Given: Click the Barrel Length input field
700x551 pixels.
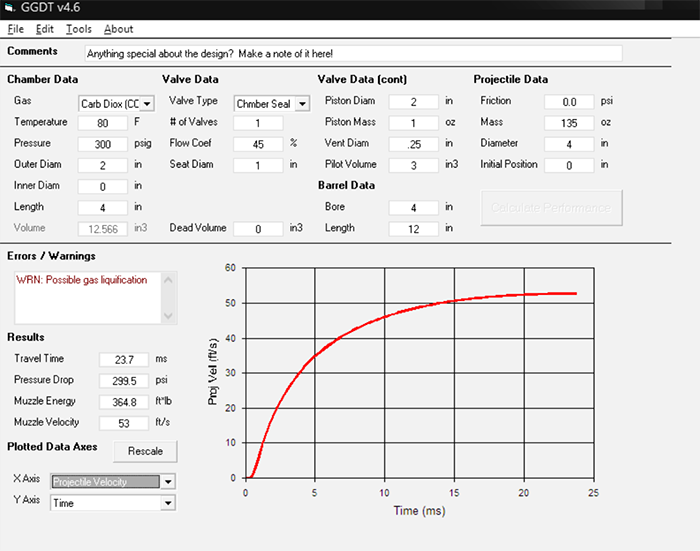Looking at the screenshot, I should click(x=412, y=229).
